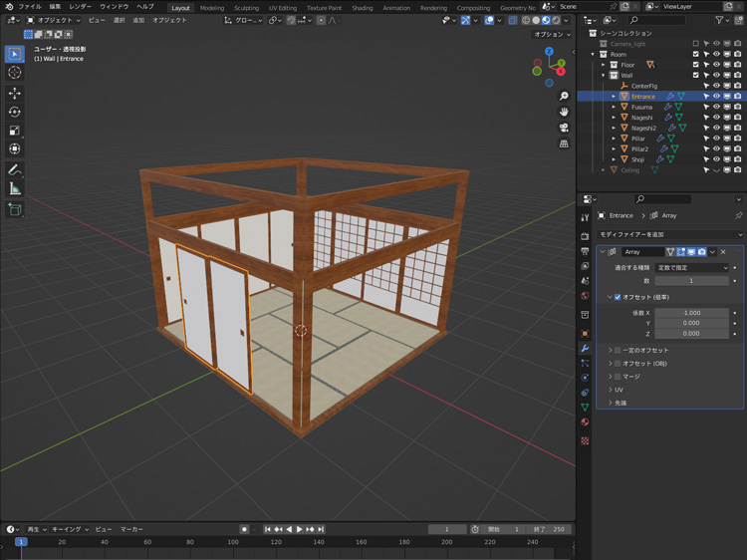Screen dimensions: 747x560
Task: Expand the Fusuma object in the outliner
Action: coord(615,107)
